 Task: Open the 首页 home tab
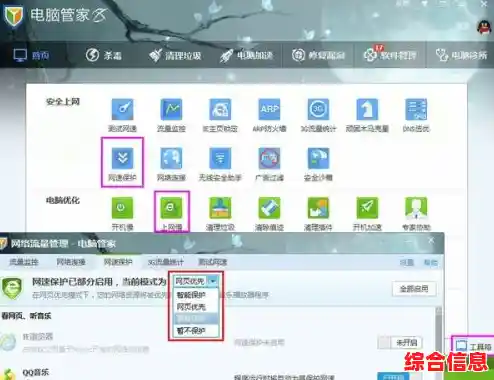31,55
